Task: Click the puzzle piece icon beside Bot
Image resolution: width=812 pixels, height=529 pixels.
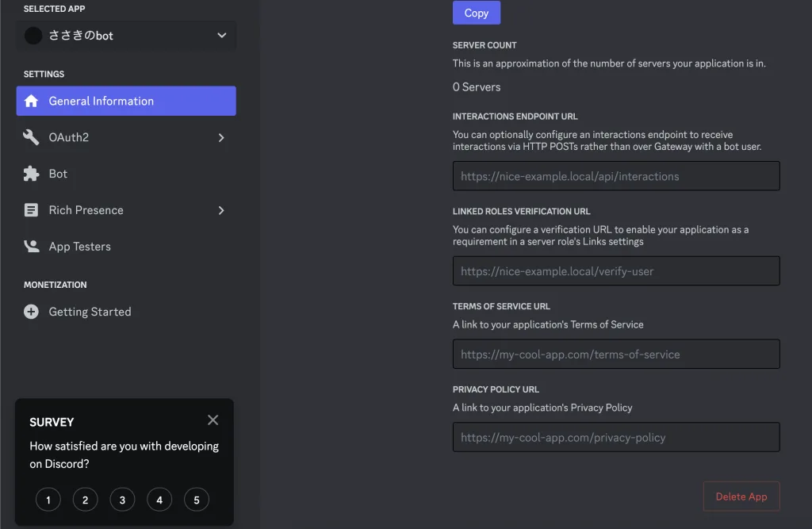Action: point(31,174)
